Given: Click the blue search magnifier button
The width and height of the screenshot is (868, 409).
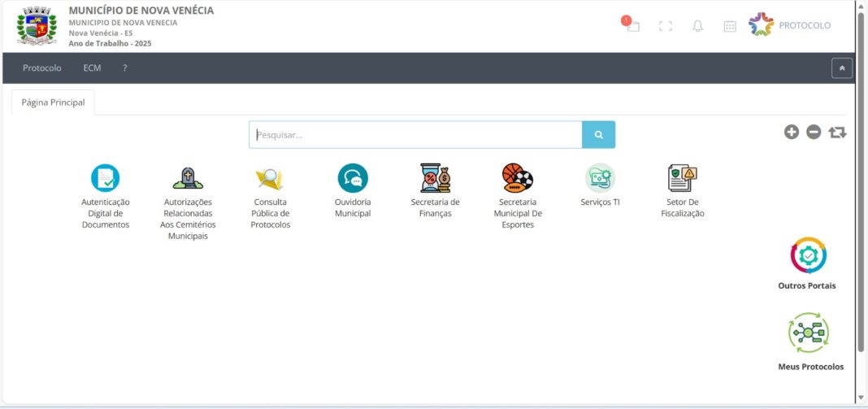Looking at the screenshot, I should 598,135.
